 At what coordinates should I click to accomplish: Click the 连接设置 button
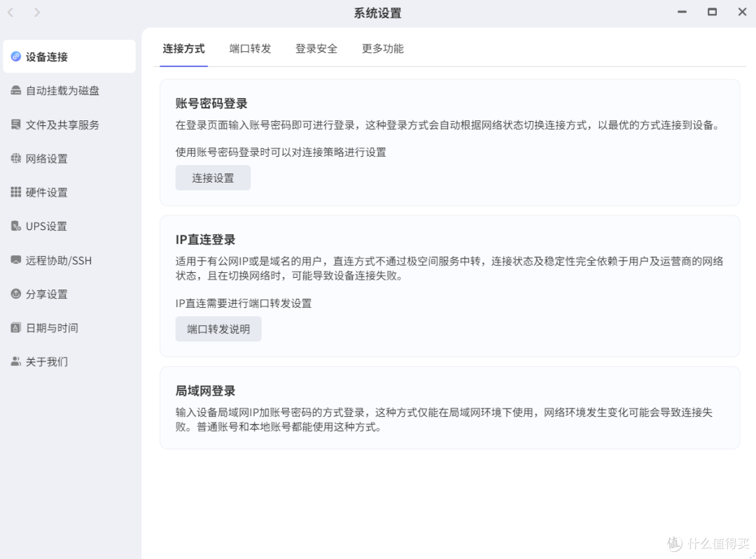(213, 178)
